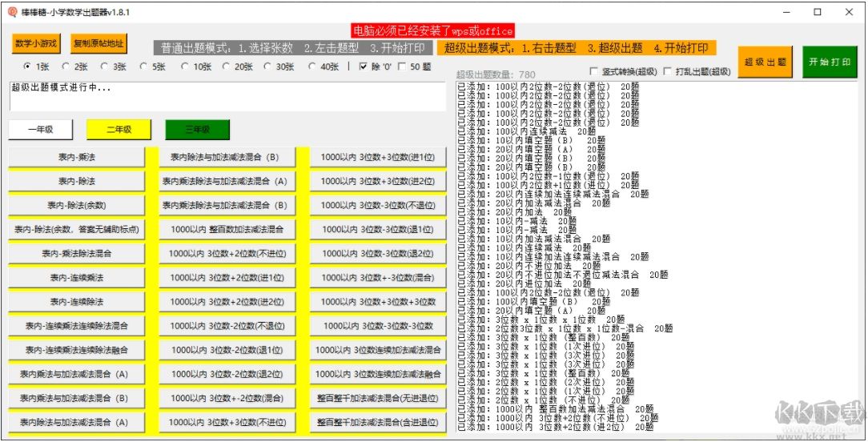Click inside the status message text box
The height and width of the screenshot is (442, 868).
[227, 97]
